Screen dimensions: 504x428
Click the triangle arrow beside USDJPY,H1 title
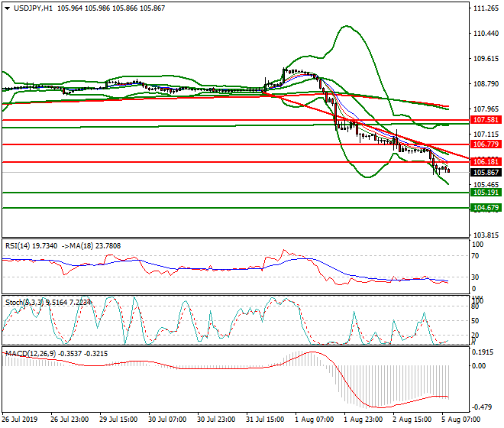pos(5,8)
